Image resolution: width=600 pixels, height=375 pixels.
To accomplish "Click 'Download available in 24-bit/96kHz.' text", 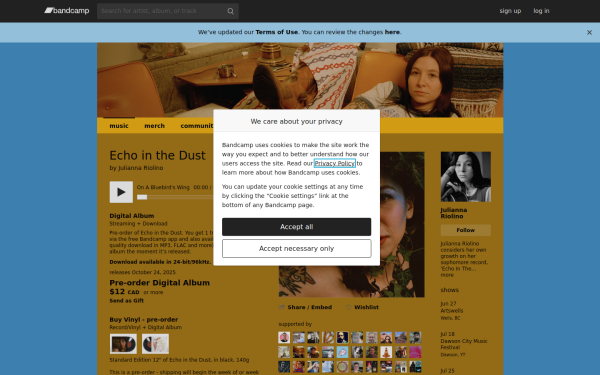I will pos(160,262).
